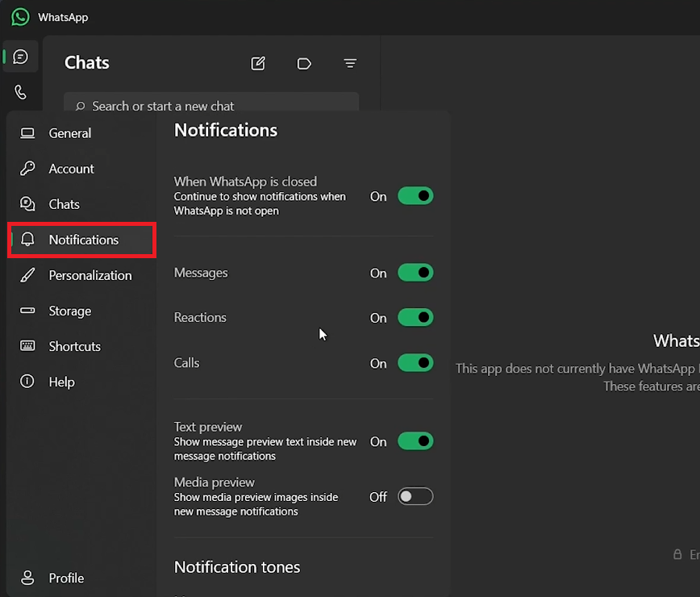The image size is (700, 597).
Task: Click the WhatsApp logo in title bar
Action: click(20, 18)
